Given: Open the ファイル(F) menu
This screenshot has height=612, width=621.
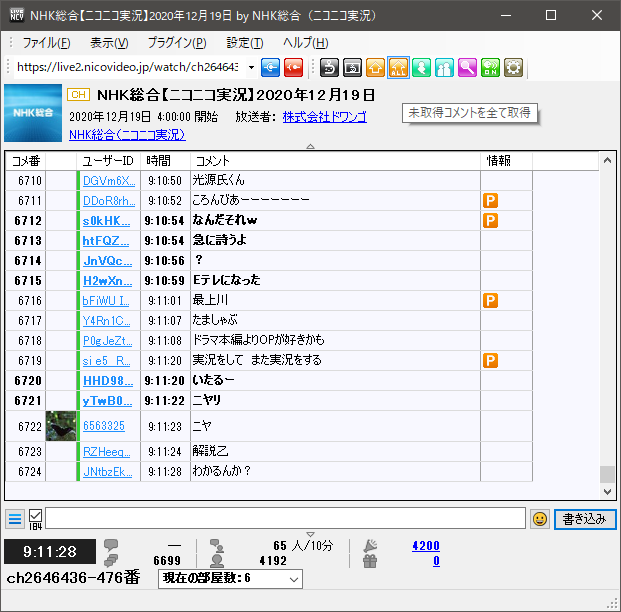Looking at the screenshot, I should coord(46,43).
